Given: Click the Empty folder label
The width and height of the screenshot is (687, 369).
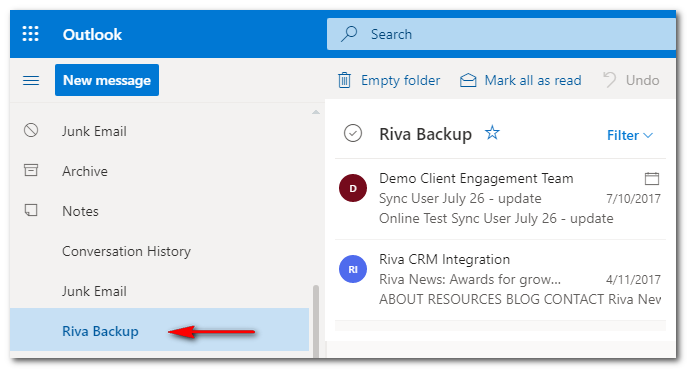Looking at the screenshot, I should pos(400,80).
